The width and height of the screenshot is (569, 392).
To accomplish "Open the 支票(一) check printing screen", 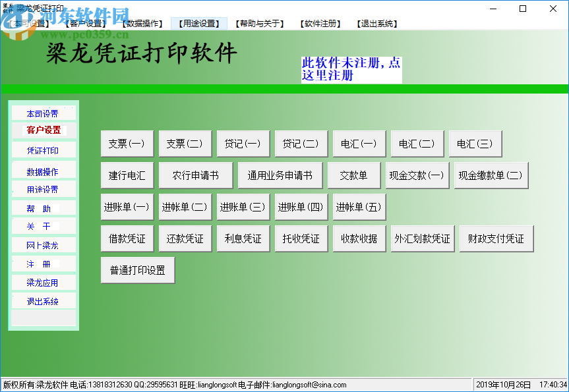I will click(127, 143).
